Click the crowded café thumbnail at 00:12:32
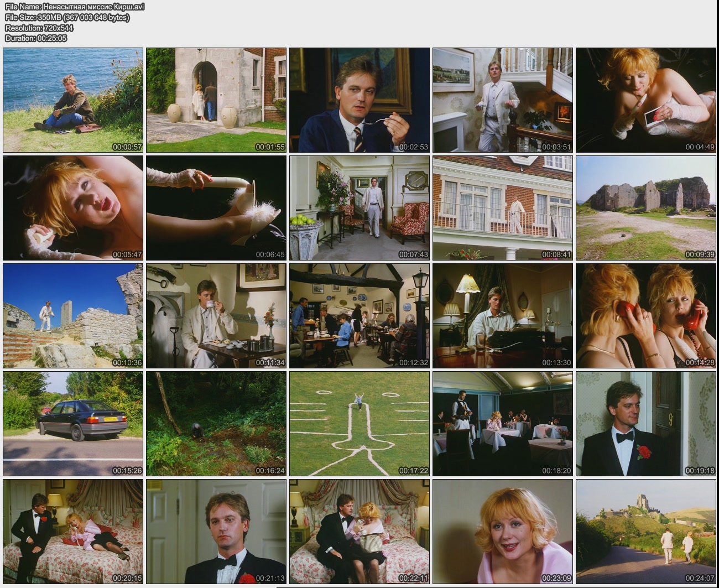719x588 pixels. click(359, 315)
